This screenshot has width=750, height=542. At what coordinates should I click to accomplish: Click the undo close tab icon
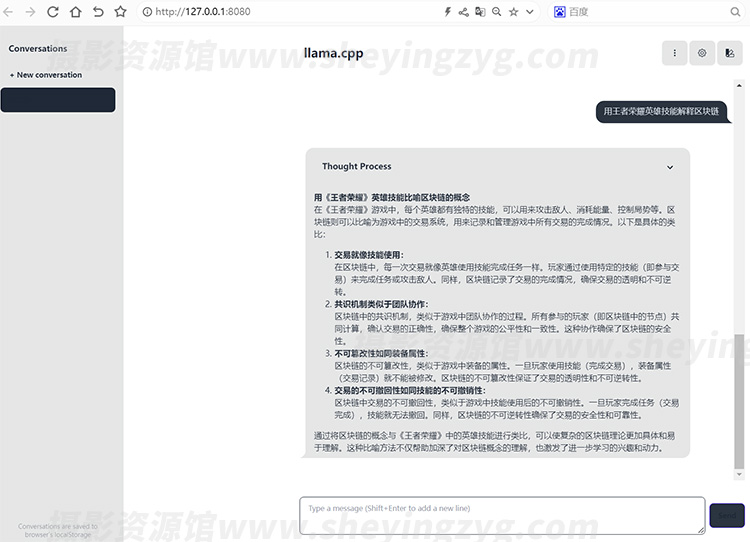coord(97,12)
